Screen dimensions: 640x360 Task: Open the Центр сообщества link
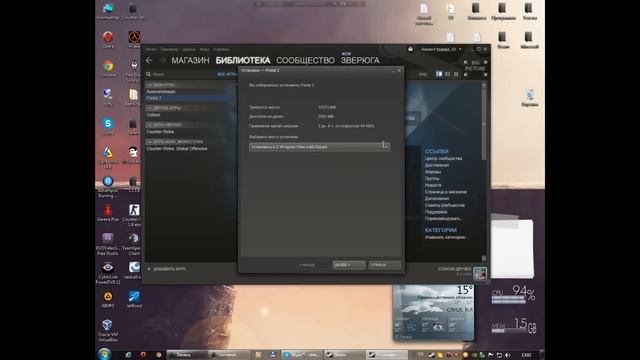(x=443, y=158)
